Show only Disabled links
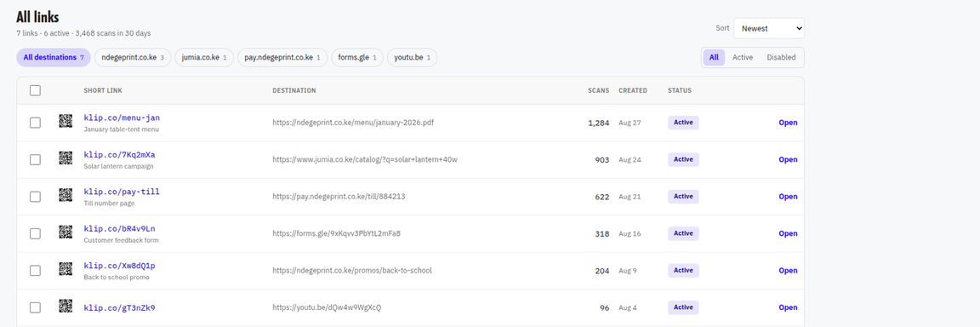This screenshot has width=980, height=327. [x=781, y=57]
